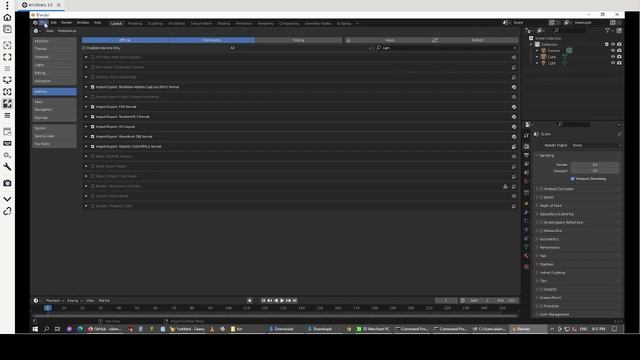Open the green Object Data properties tab
This screenshot has height=360, width=640.
(527, 247)
